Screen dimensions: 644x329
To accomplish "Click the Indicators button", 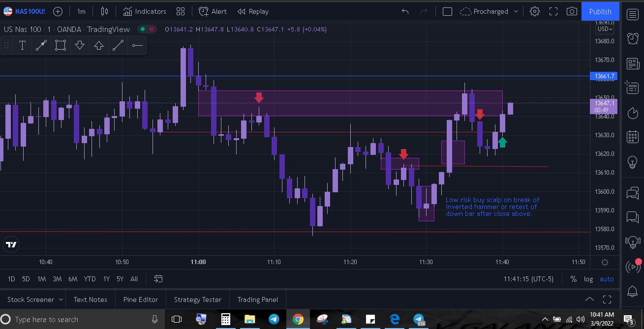I will coord(145,11).
